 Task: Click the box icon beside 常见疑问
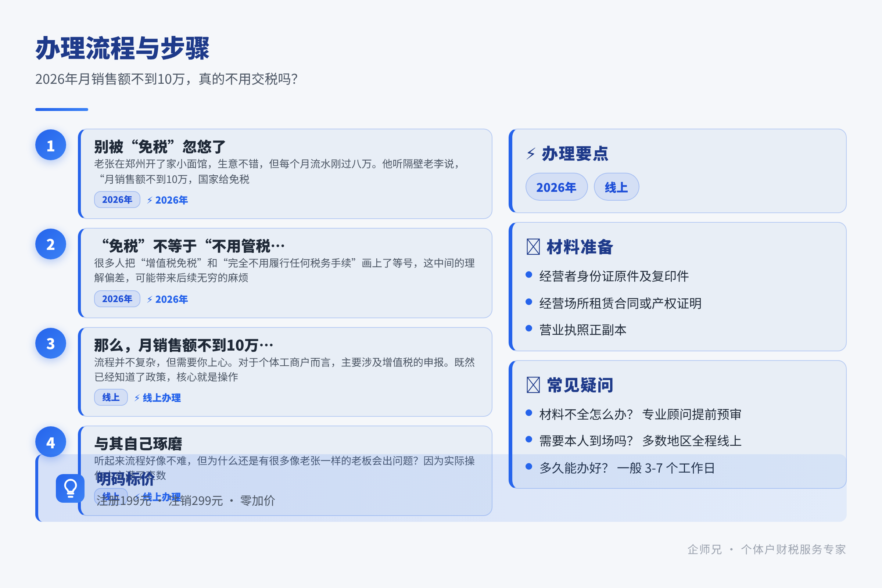coord(533,385)
